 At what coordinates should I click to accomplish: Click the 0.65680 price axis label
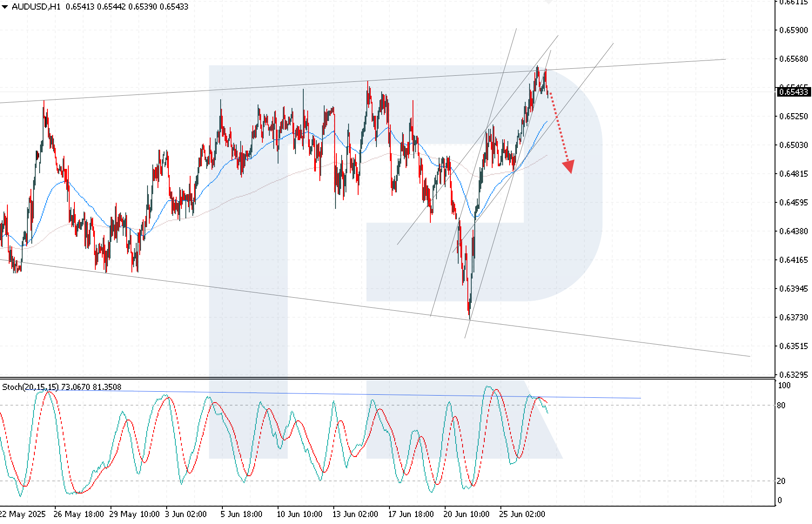(x=794, y=59)
